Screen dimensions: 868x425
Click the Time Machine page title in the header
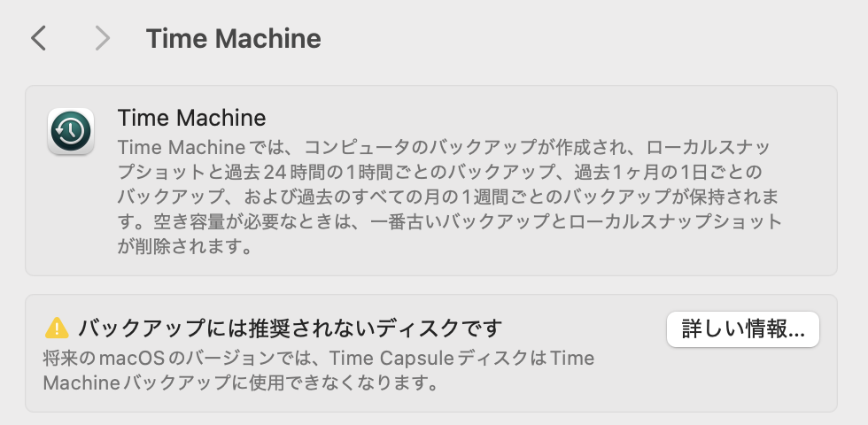pyautogui.click(x=233, y=39)
